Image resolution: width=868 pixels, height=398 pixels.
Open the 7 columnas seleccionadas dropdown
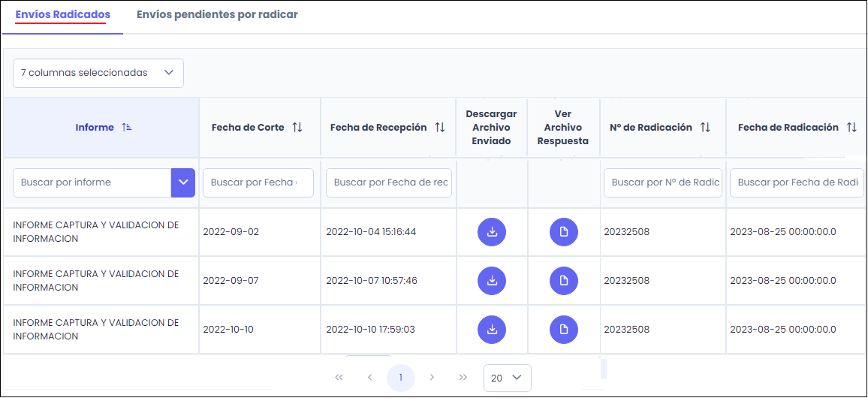tap(98, 73)
